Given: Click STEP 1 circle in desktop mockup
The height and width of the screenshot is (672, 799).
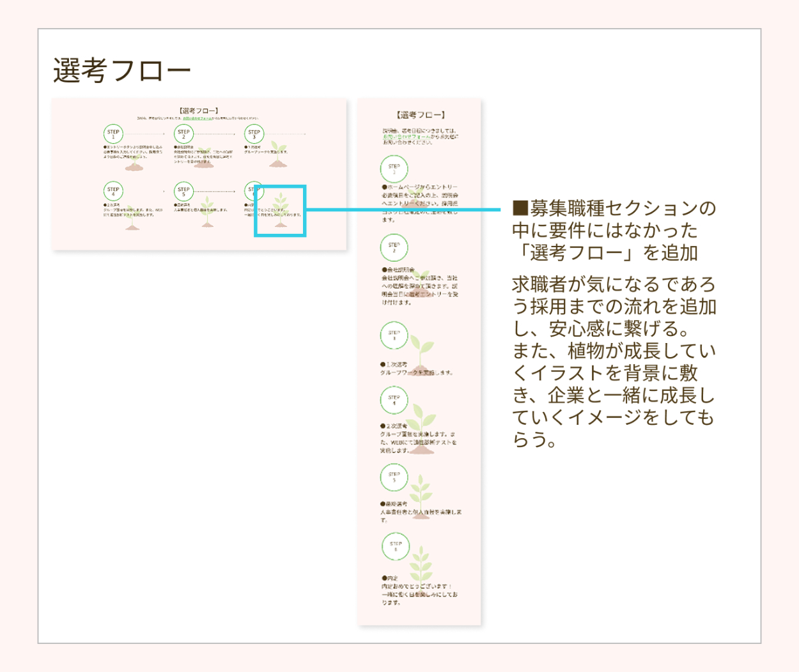Looking at the screenshot, I should [x=113, y=134].
